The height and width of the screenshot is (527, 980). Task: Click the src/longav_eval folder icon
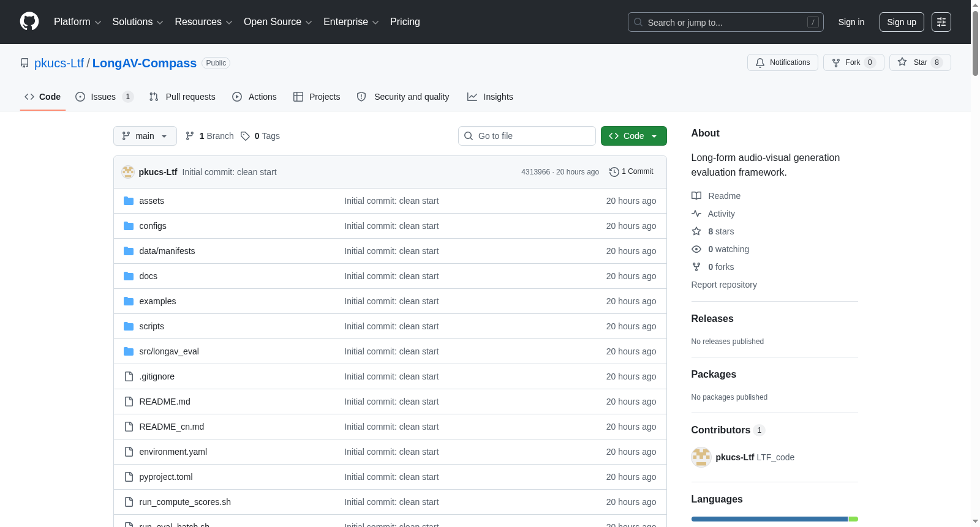click(129, 351)
